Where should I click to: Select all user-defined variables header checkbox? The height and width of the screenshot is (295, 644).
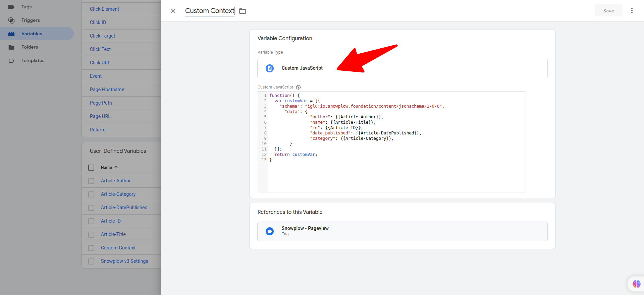pyautogui.click(x=91, y=168)
